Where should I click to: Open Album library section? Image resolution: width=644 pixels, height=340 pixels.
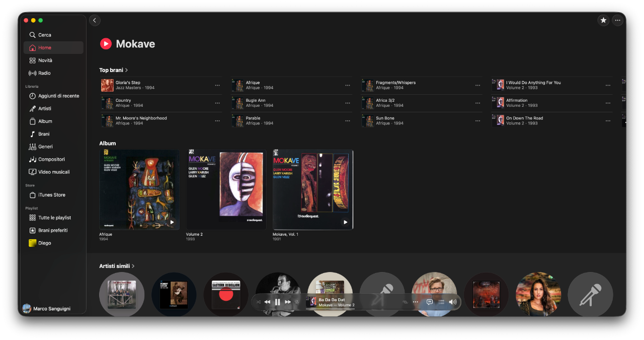(53, 121)
